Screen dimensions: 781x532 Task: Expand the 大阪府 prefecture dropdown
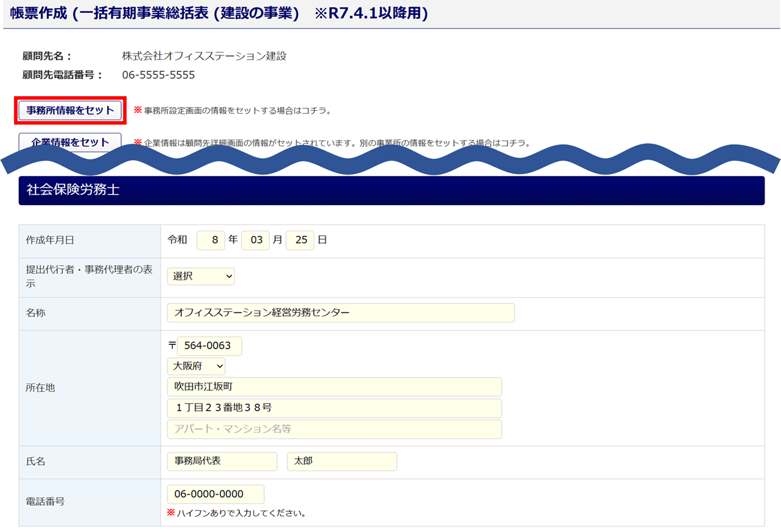[x=196, y=366]
